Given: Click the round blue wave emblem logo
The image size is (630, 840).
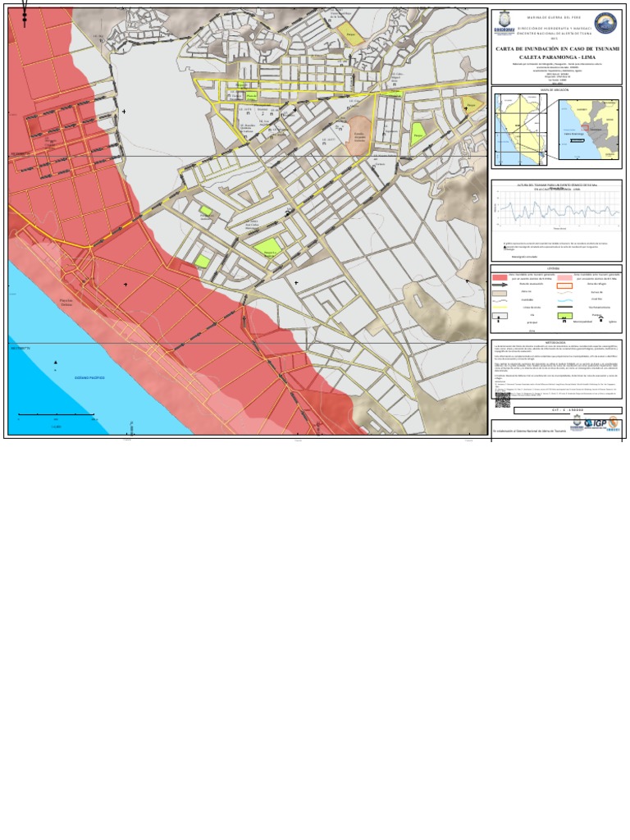Looking at the screenshot, I should coord(605,23).
